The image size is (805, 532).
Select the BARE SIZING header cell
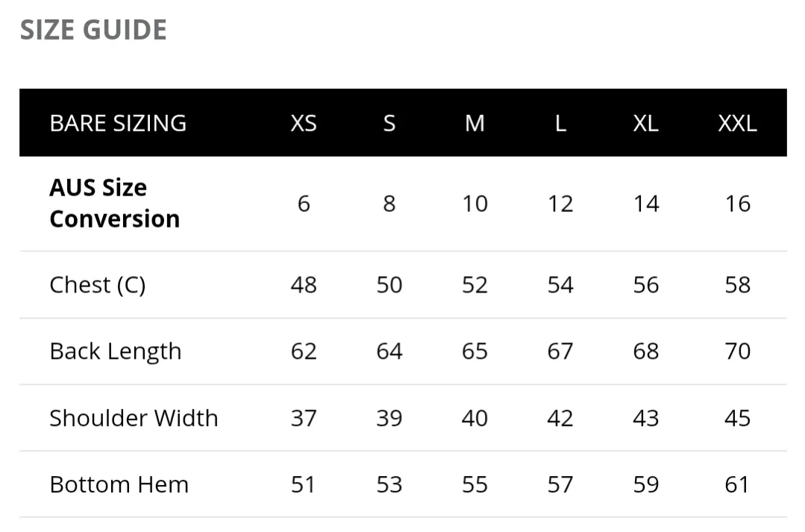coord(118,123)
